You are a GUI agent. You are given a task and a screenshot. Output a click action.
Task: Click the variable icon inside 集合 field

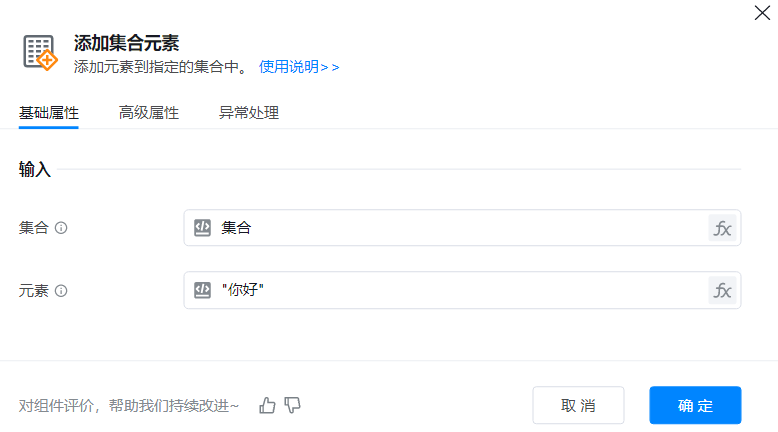[202, 228]
